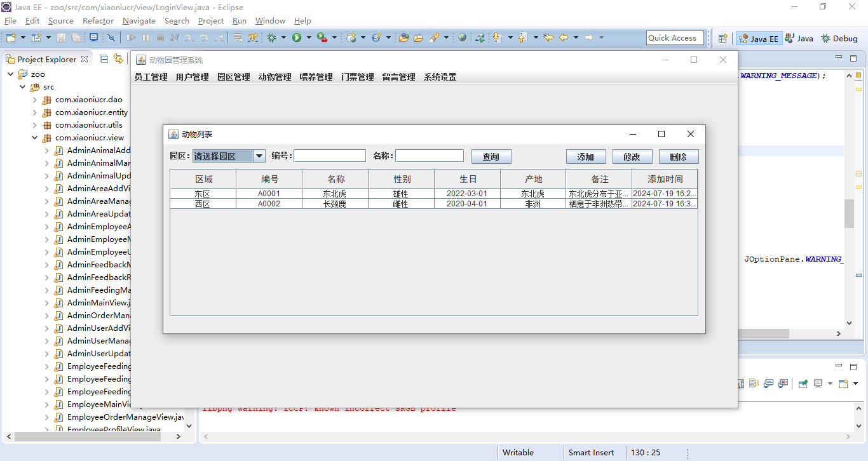Click the A0001 cell in table
This screenshot has width=868, height=461.
coord(269,194)
